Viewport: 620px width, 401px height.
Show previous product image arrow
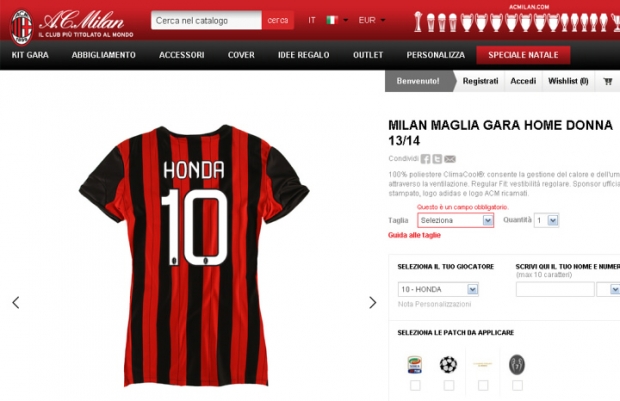tap(16, 303)
